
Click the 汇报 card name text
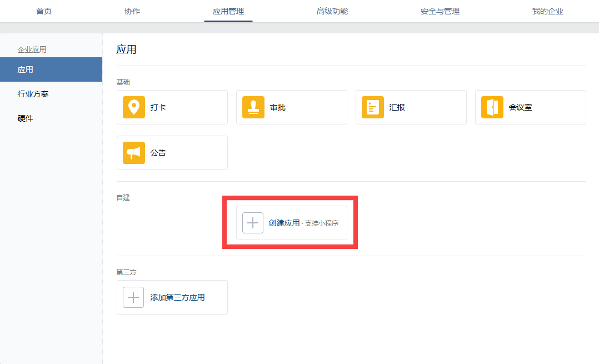tap(397, 107)
